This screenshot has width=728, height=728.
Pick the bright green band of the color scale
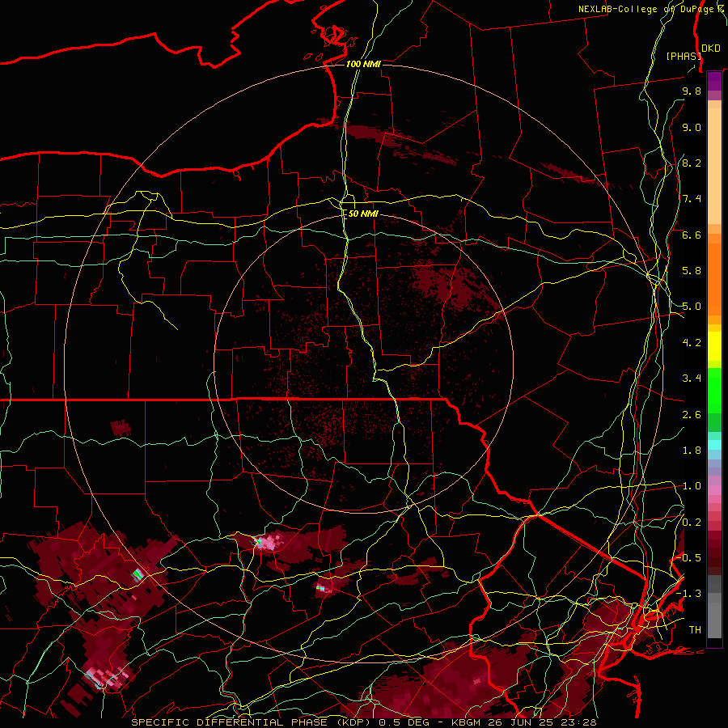click(714, 390)
